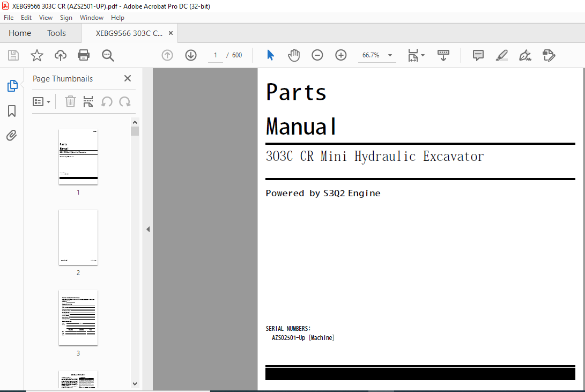The height and width of the screenshot is (392, 585).
Task: Go to previous page arrow icon
Action: [x=167, y=55]
